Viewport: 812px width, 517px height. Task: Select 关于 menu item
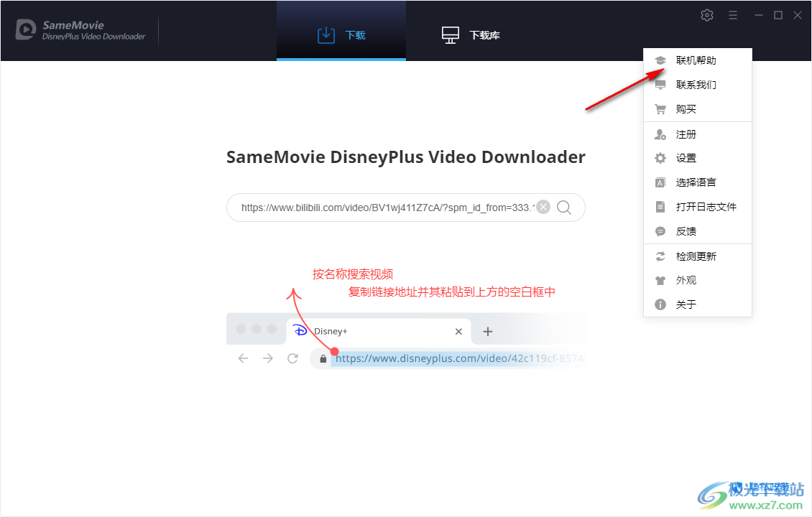click(x=698, y=304)
